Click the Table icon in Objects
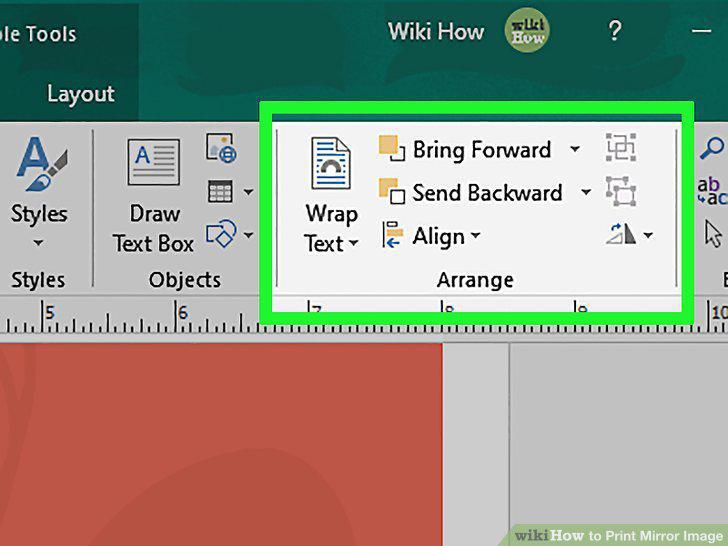 click(x=220, y=191)
